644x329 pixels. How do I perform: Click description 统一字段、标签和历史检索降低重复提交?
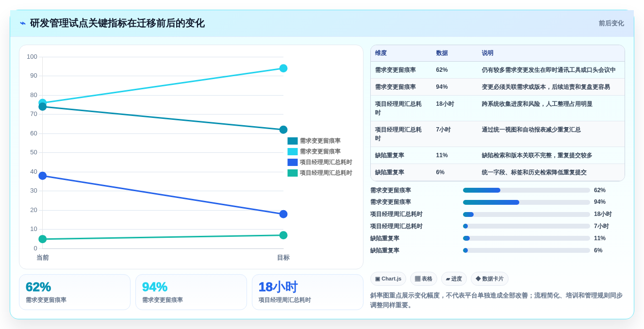click(534, 172)
